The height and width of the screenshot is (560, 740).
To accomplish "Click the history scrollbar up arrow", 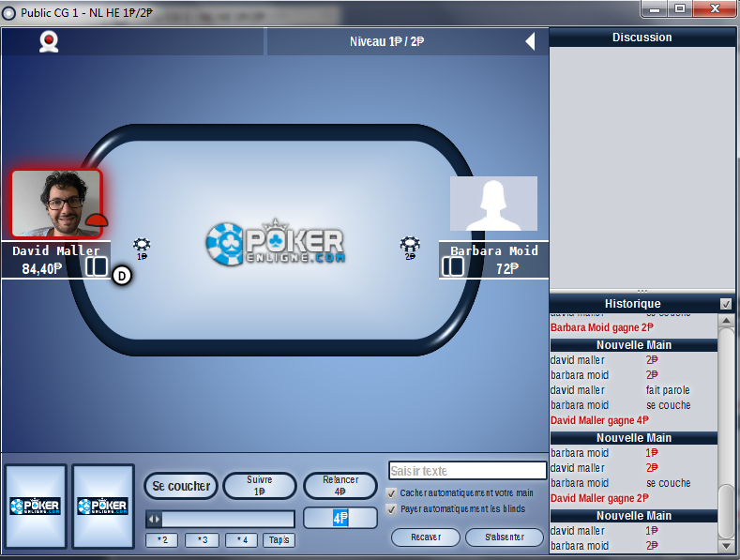I will (726, 321).
